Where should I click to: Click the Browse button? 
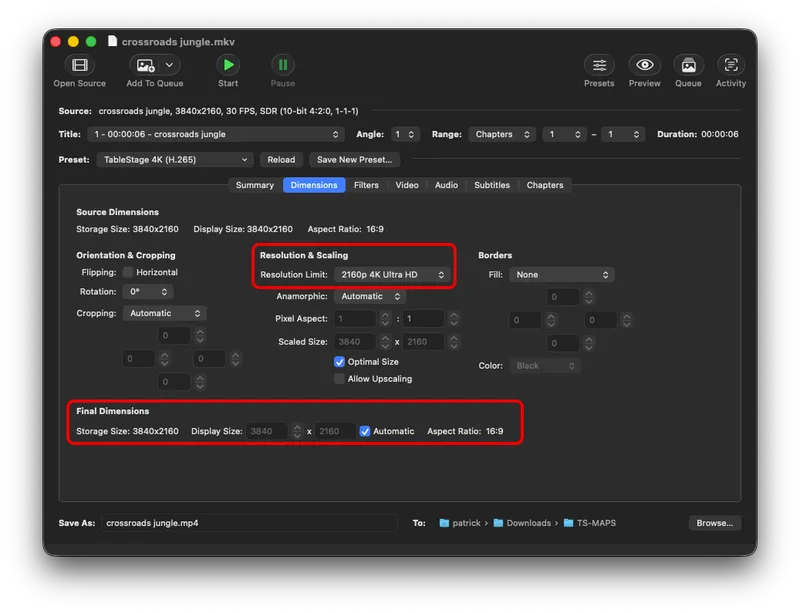coord(714,523)
